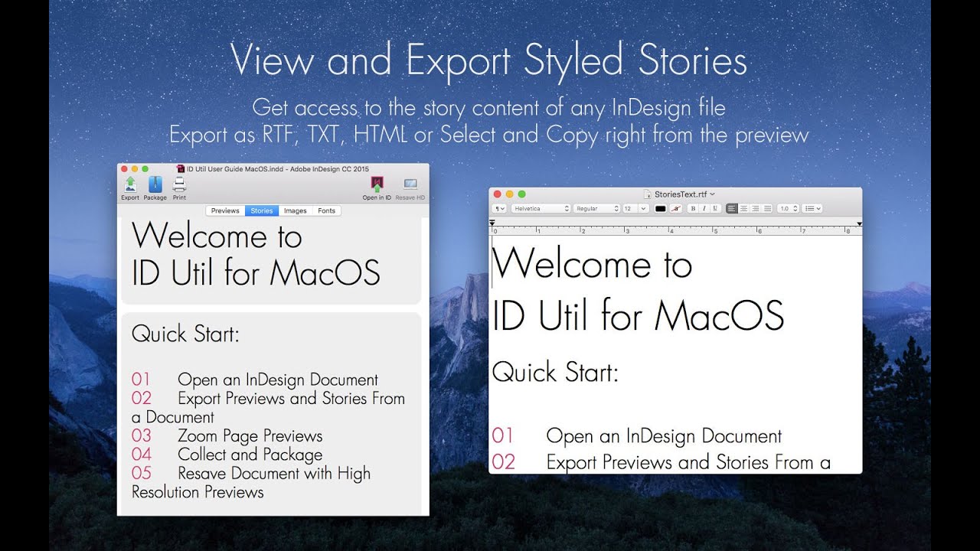Select center alignment in TextEdit

click(x=744, y=208)
